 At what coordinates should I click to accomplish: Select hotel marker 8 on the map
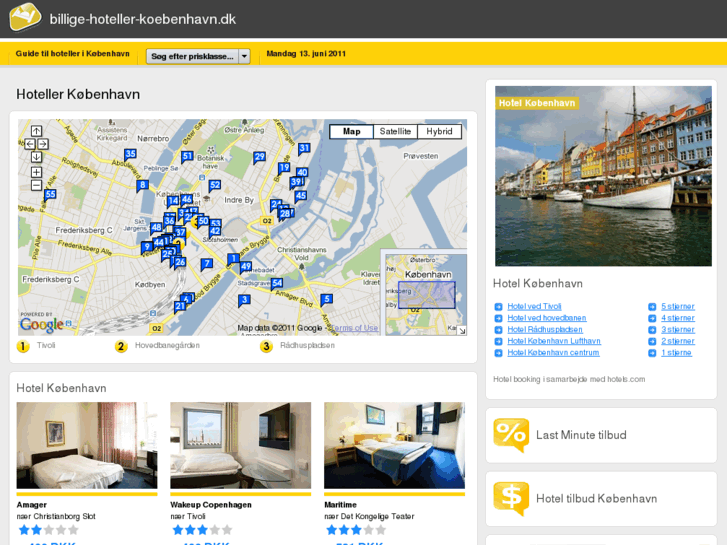142,186
